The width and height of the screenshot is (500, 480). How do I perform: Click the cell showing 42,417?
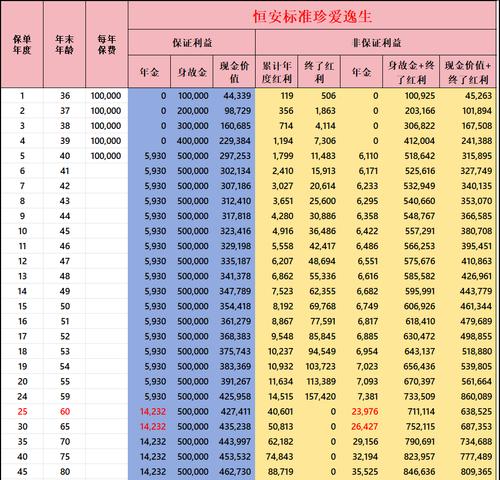(x=322, y=246)
